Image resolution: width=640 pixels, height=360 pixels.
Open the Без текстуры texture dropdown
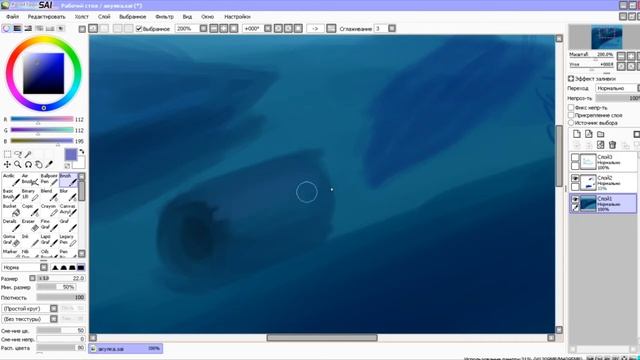click(x=53, y=319)
